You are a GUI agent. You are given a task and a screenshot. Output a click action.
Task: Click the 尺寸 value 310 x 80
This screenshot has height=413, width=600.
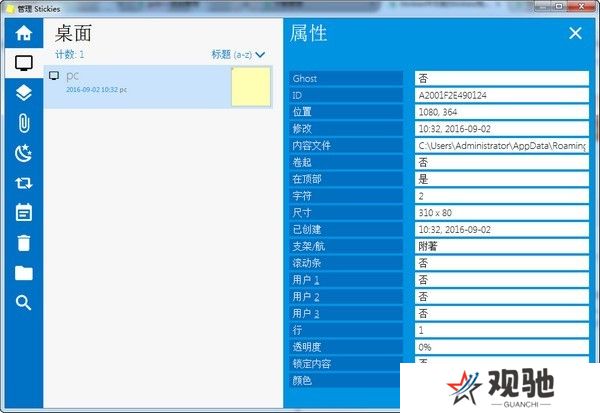click(x=502, y=212)
